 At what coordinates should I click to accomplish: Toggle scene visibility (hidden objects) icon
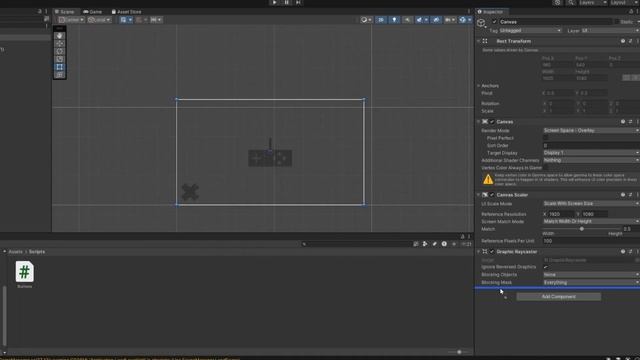436,20
